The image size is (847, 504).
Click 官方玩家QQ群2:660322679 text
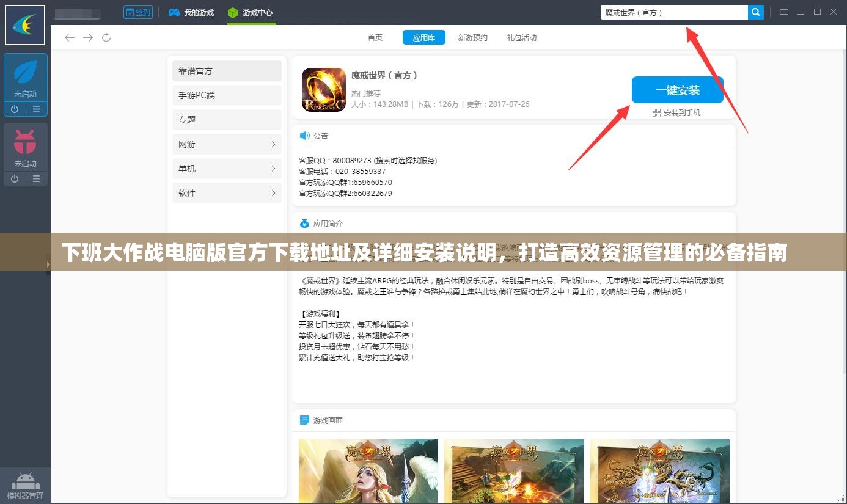click(x=345, y=194)
